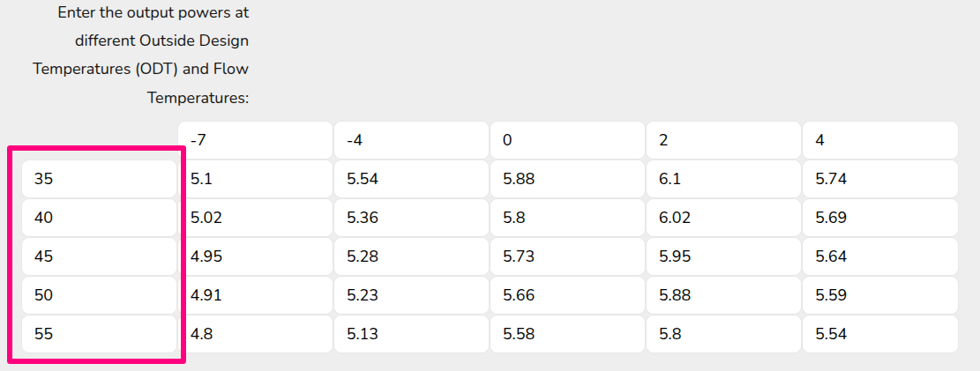The height and width of the screenshot is (371, 980).
Task: Select the cell with value 6.02
Action: click(723, 218)
